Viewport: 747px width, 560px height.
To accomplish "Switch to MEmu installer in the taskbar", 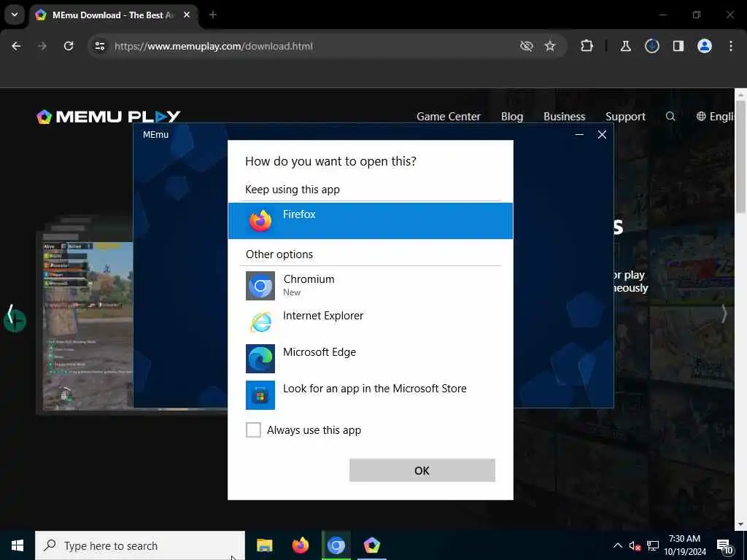I will [x=371, y=545].
